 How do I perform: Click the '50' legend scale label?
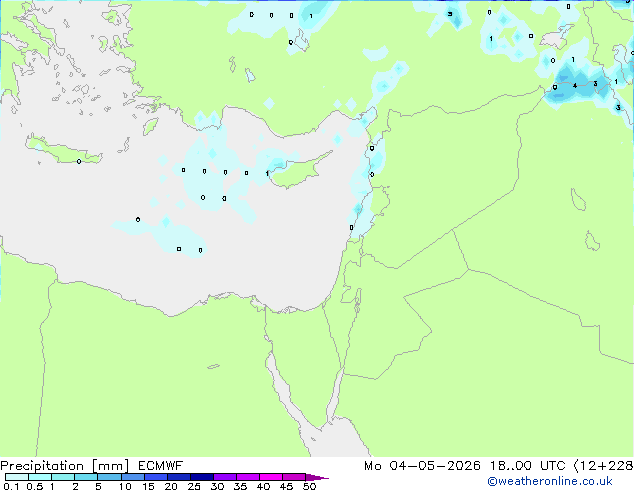point(309,486)
